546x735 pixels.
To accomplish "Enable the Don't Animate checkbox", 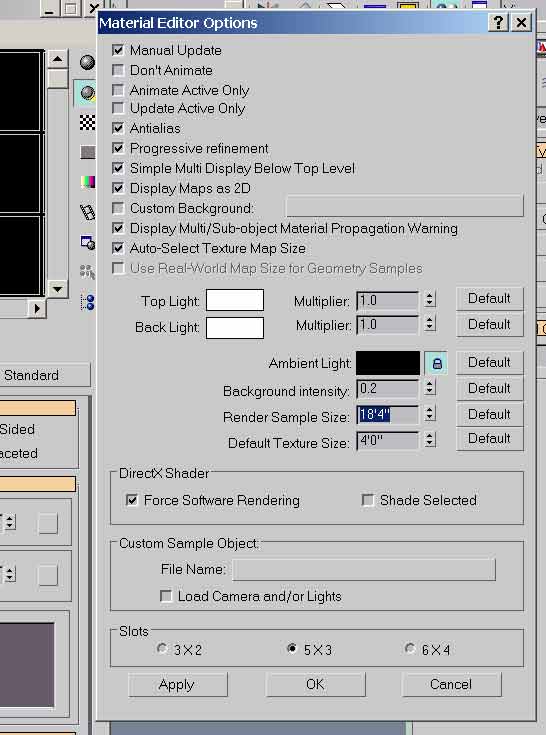I will [x=118, y=70].
